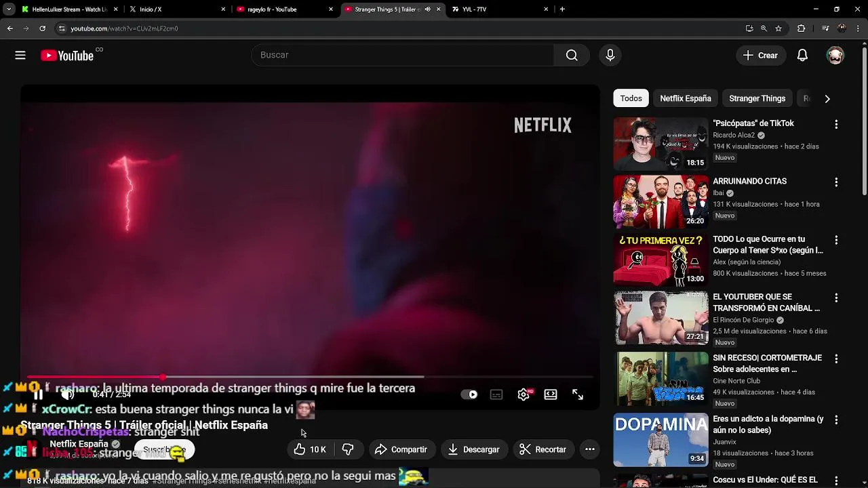Enter full screen mode

[x=578, y=394]
